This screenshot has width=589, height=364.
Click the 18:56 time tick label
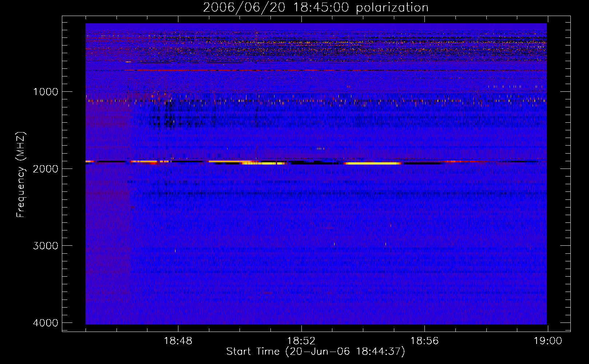tap(424, 341)
